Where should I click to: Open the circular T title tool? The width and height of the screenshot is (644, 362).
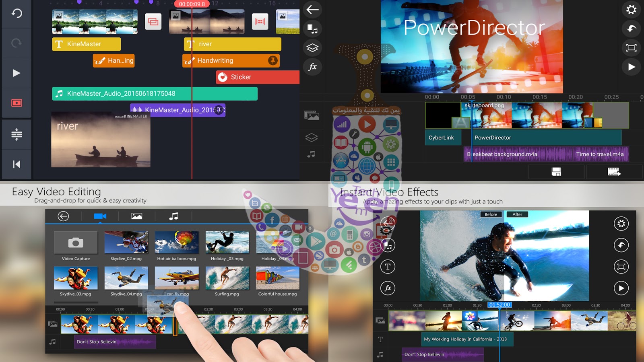(x=388, y=266)
